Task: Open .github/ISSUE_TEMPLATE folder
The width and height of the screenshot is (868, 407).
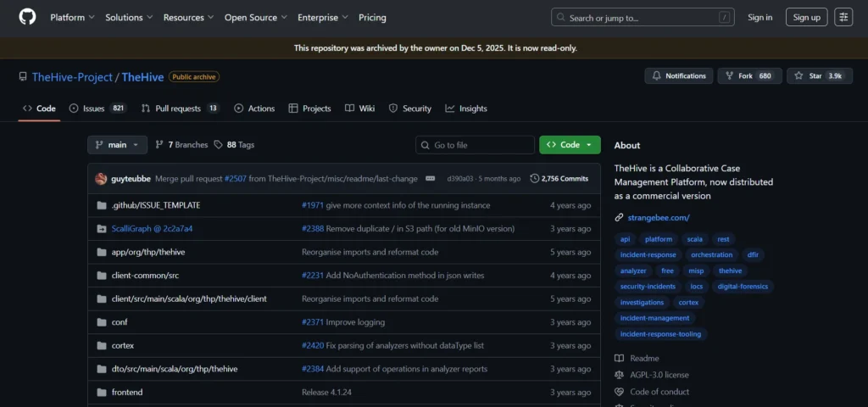Action: (156, 205)
